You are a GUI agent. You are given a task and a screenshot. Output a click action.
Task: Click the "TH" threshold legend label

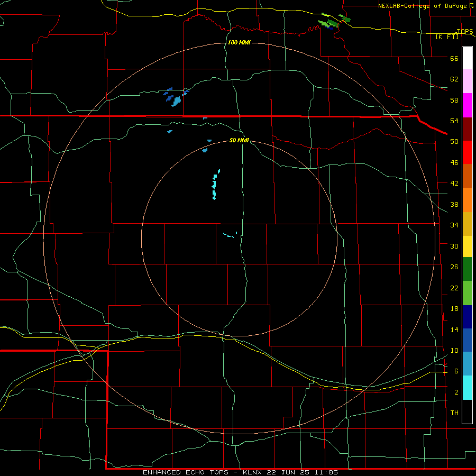click(x=454, y=413)
